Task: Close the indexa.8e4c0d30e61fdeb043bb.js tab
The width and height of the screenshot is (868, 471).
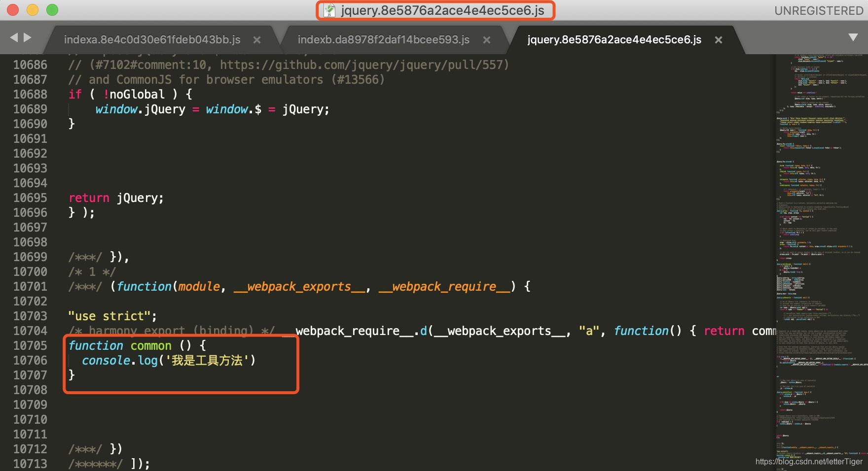Action: click(x=257, y=40)
